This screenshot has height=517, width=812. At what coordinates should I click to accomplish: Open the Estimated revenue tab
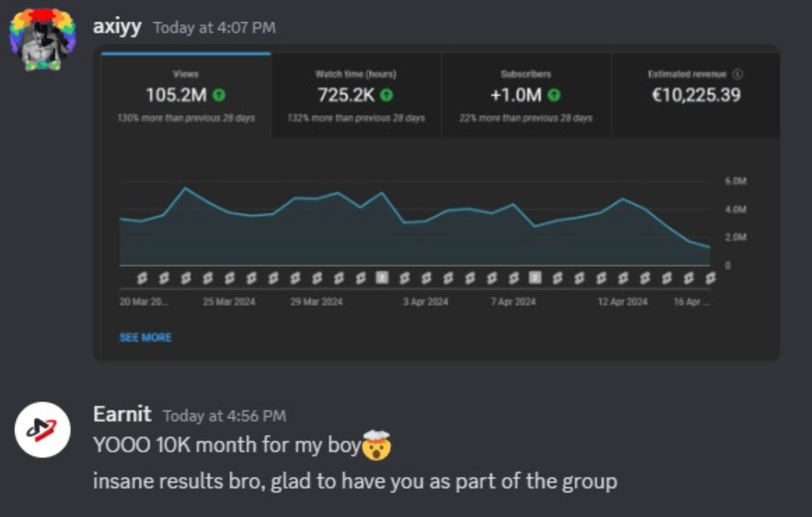[695, 95]
